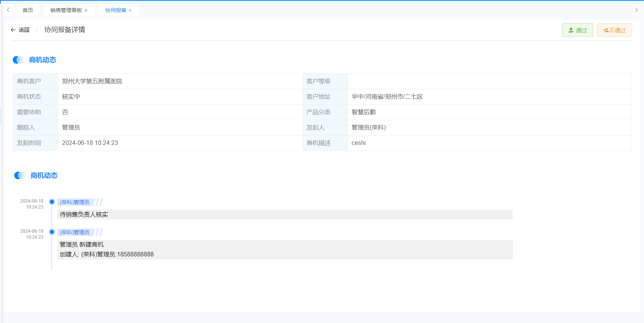Select the customer name 郑州大学第五附属医院
Viewport: 644px width, 323px height.
pos(92,81)
